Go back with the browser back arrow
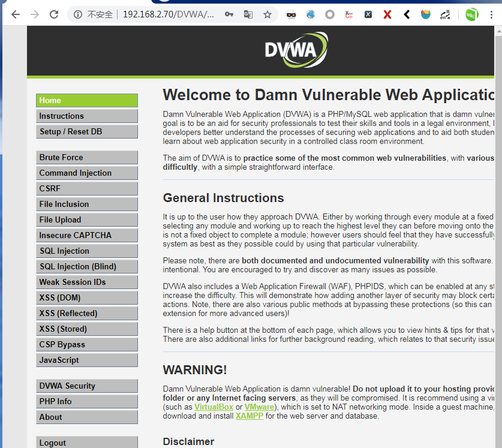Viewport: 502px width, 448px height. (16, 14)
